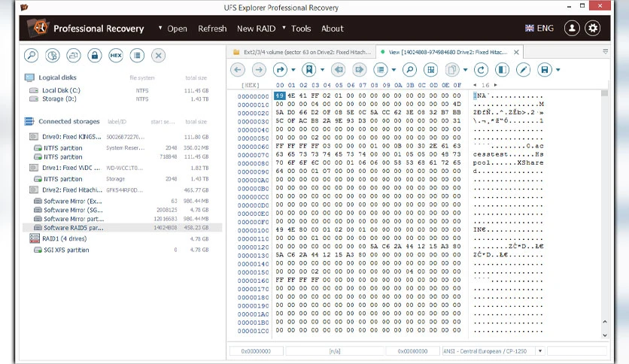The image size is (629, 364).
Task: Open the About menu item
Action: [332, 29]
